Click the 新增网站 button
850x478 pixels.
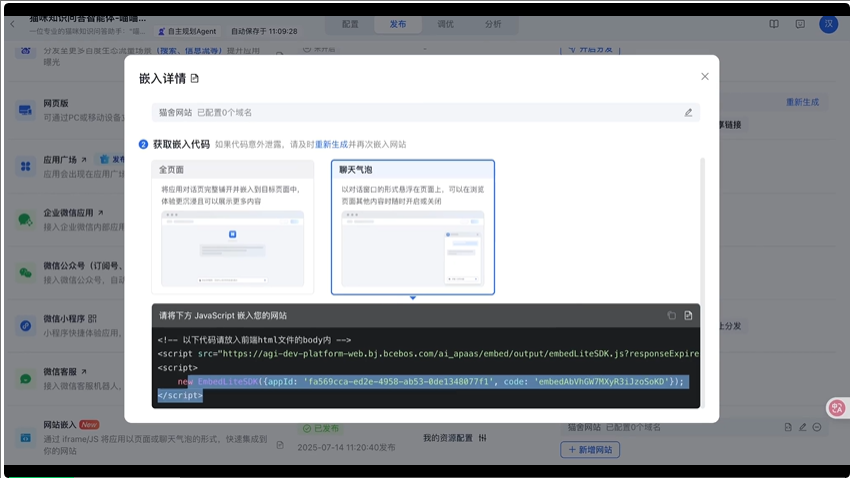(x=590, y=450)
